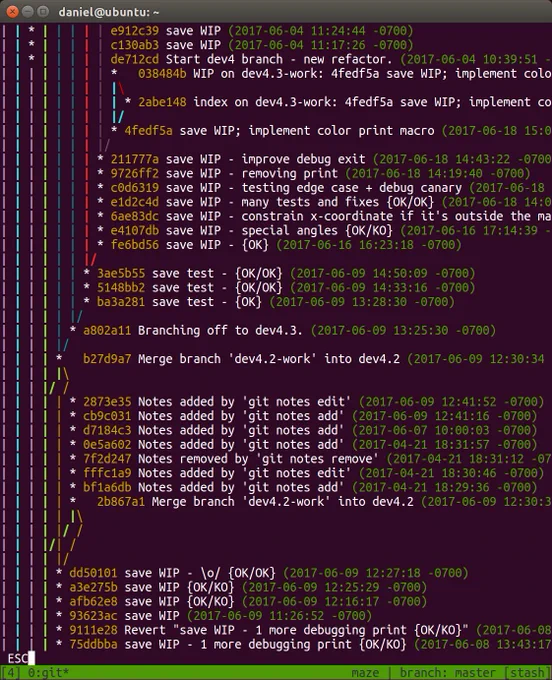Click branch: master in the status bar
This screenshot has height=680, width=552.
[447, 673]
